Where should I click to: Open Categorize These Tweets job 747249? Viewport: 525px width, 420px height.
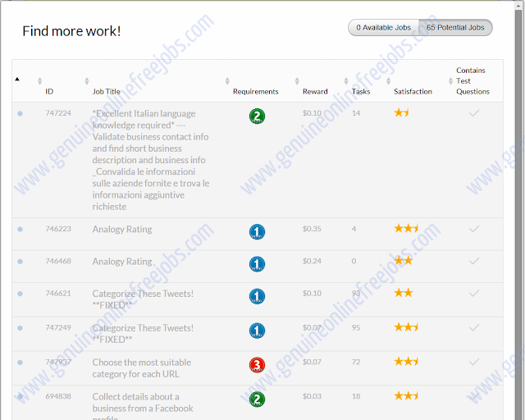tap(143, 334)
